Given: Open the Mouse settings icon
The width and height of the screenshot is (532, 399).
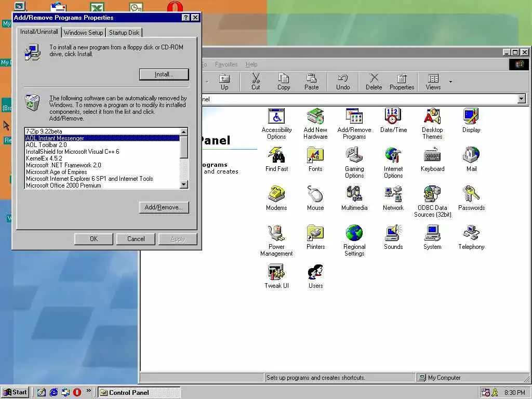Looking at the screenshot, I should (315, 198).
